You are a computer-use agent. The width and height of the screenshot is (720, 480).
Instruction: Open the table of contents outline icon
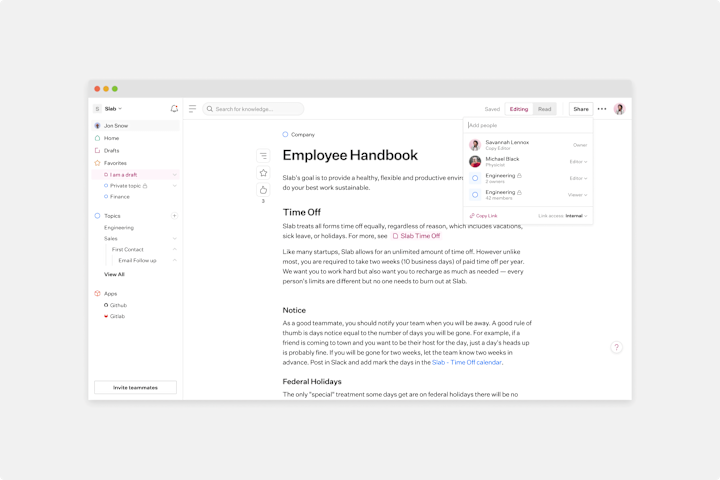263,156
